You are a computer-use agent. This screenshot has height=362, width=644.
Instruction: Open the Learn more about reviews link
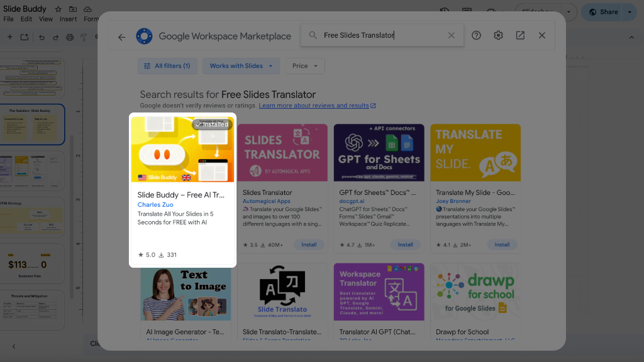[x=313, y=105]
